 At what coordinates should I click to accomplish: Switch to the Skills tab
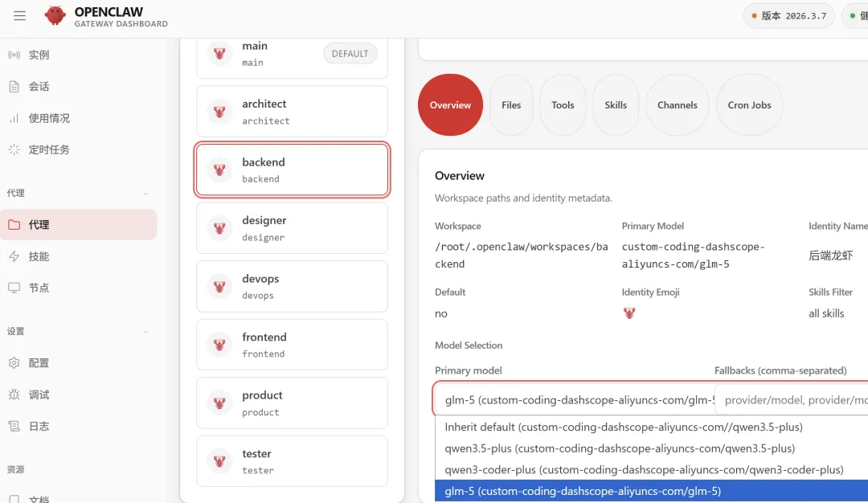[616, 104]
